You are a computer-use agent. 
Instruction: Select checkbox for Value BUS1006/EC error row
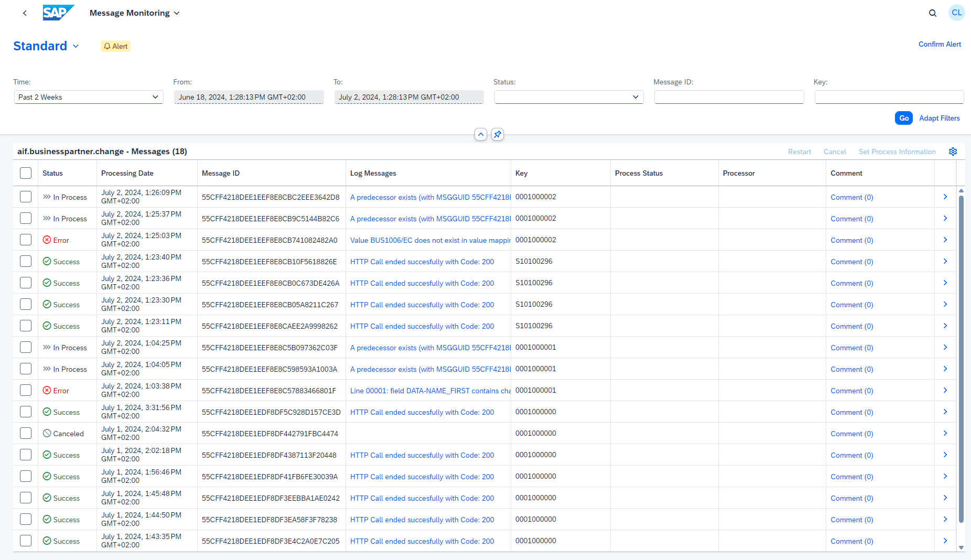pyautogui.click(x=26, y=240)
